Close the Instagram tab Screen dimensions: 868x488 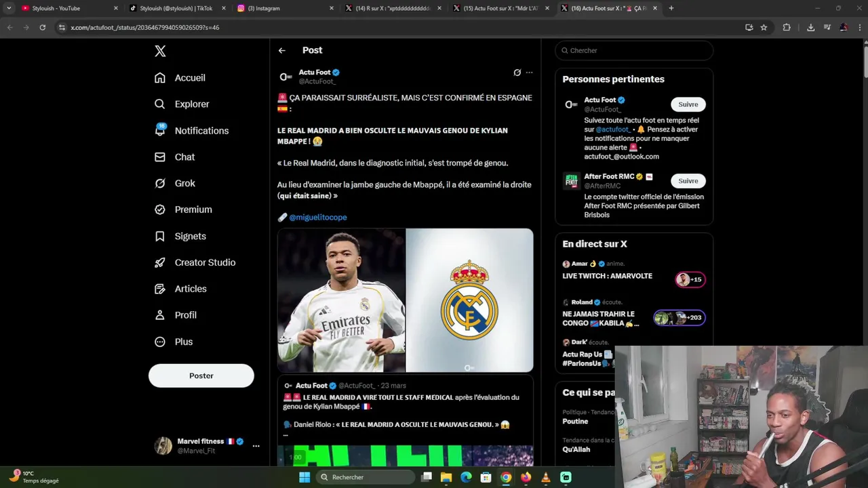tap(332, 8)
